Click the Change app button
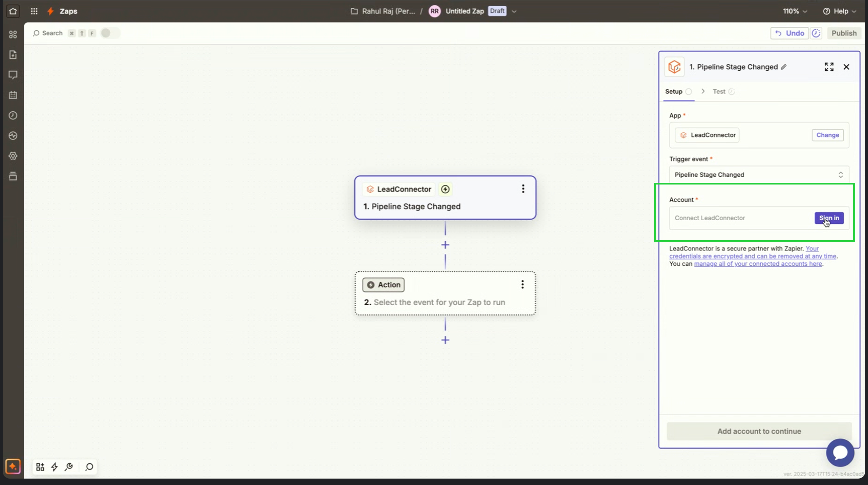Viewport: 868px width, 485px height. pyautogui.click(x=827, y=135)
